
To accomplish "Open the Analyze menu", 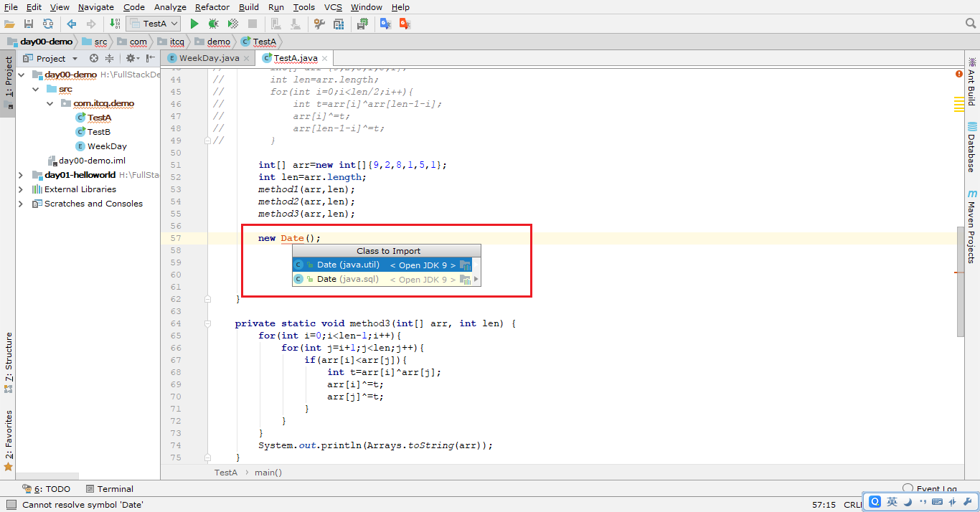I will coord(170,7).
